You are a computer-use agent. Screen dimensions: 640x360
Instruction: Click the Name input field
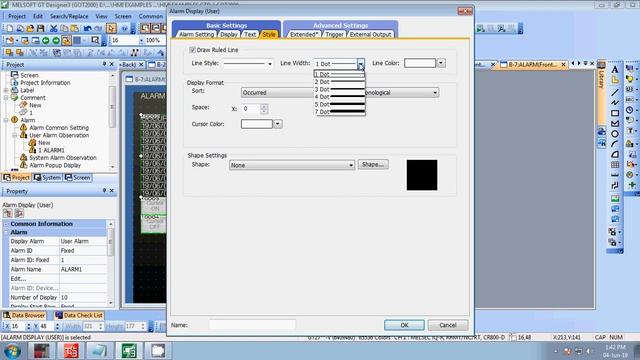pos(252,325)
